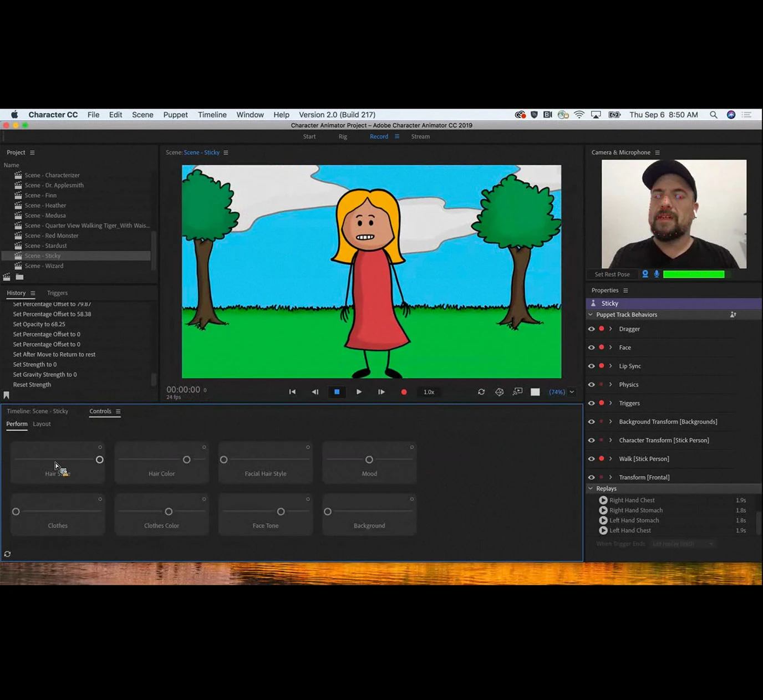This screenshot has height=700, width=763.
Task: Click new scene icon at Project panel bottom
Action: pyautogui.click(x=7, y=277)
